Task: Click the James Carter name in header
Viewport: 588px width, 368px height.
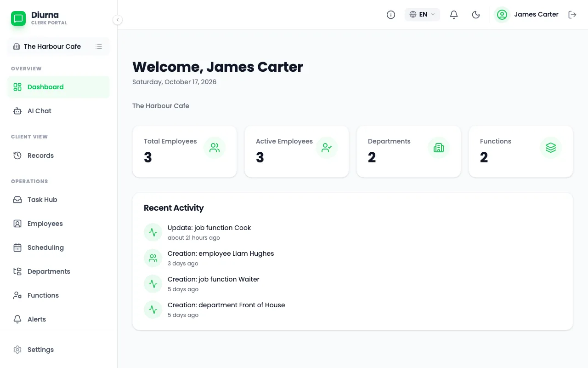Action: pos(536,14)
